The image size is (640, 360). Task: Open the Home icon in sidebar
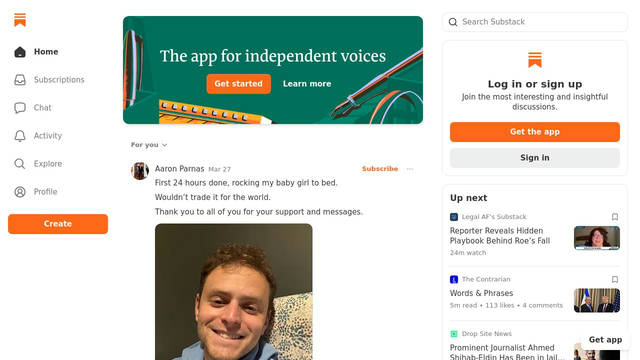(20, 52)
